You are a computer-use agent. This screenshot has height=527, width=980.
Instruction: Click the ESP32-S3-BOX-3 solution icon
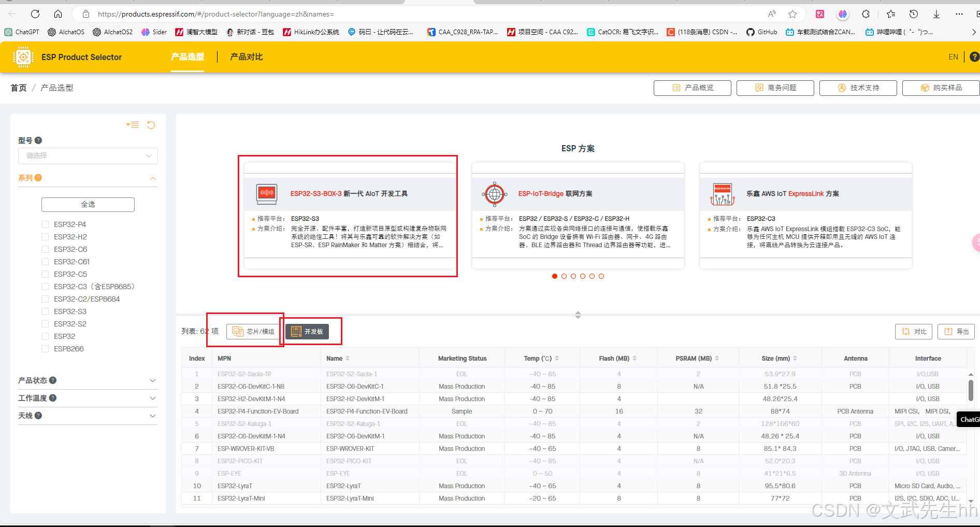tap(267, 194)
